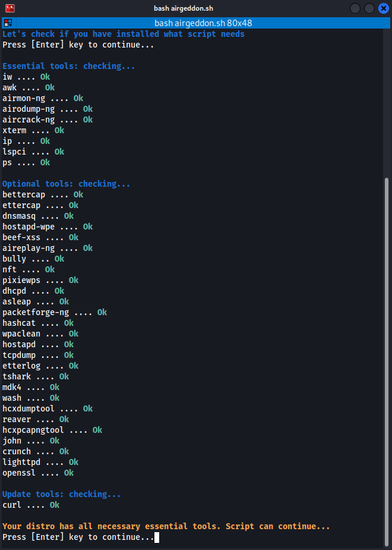Open the terminator layout icon dropdown
This screenshot has width=392, height=550.
[x=8, y=23]
